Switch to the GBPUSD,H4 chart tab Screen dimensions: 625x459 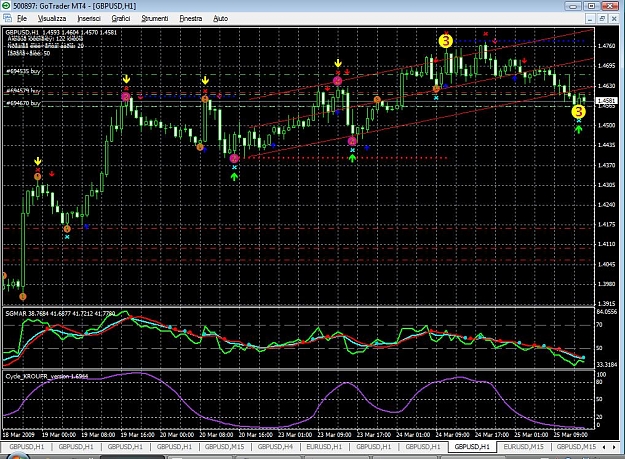(275, 447)
